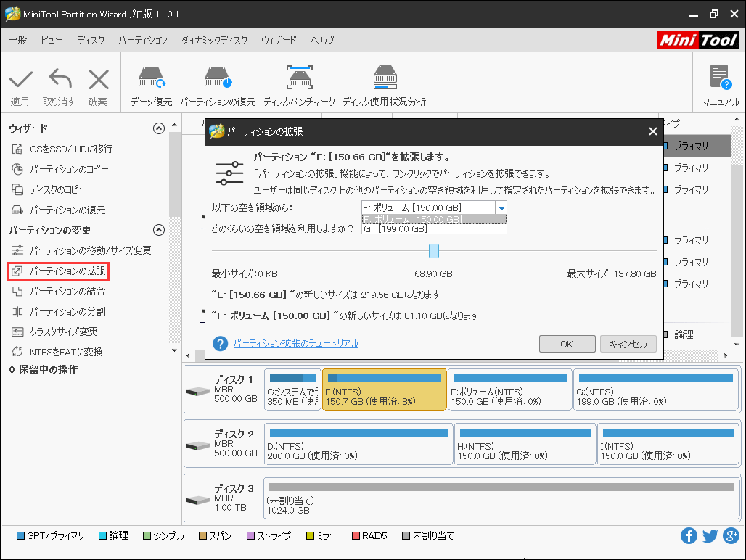The image size is (746, 560).
Task: Click the Google+ icon in the status bar
Action: coord(731,536)
